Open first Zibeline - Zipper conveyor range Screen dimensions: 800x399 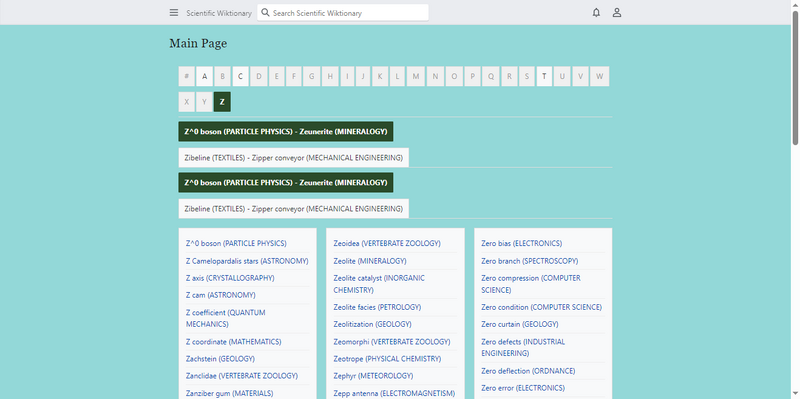[293, 158]
